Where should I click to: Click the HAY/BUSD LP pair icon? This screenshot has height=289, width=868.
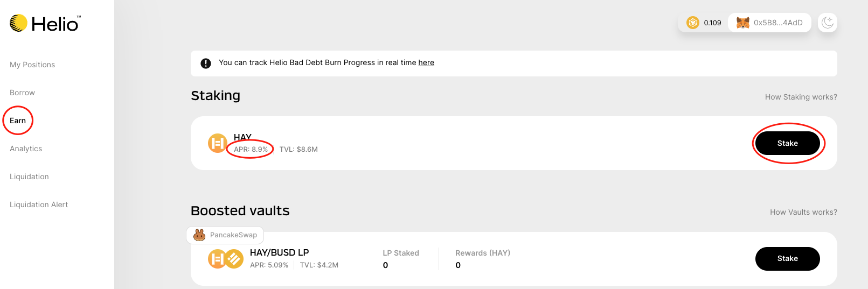[226, 259]
